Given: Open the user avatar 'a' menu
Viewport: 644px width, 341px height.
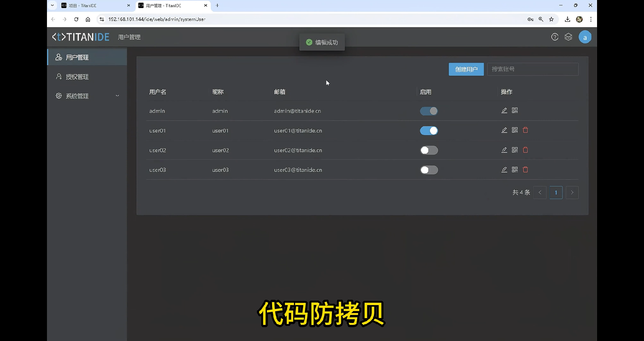Looking at the screenshot, I should coord(585,37).
